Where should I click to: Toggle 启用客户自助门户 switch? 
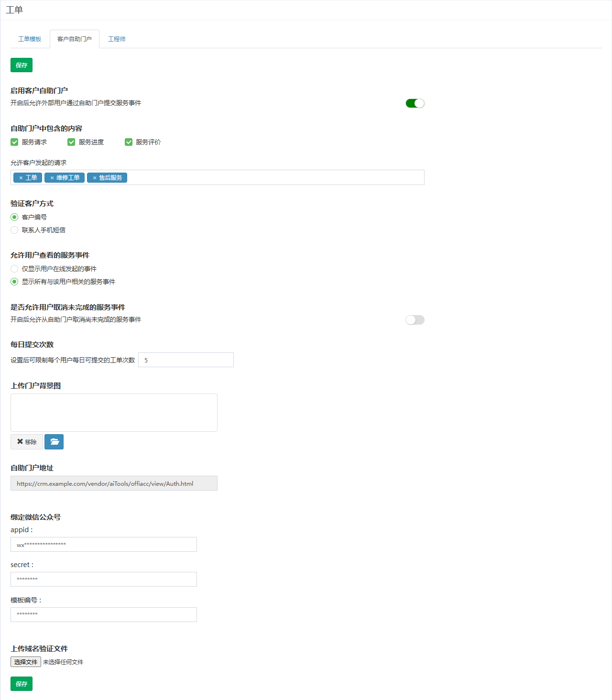(x=415, y=103)
